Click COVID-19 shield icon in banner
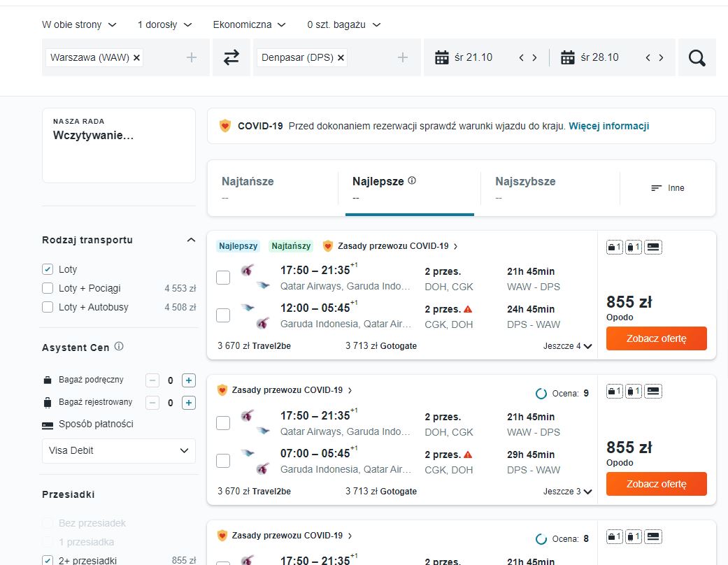Viewport: 728px width, 565px height. (225, 126)
